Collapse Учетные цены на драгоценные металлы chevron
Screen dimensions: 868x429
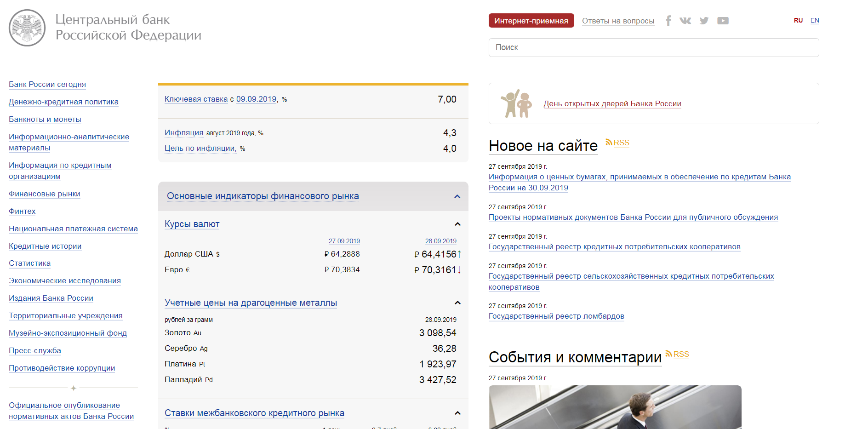point(457,303)
